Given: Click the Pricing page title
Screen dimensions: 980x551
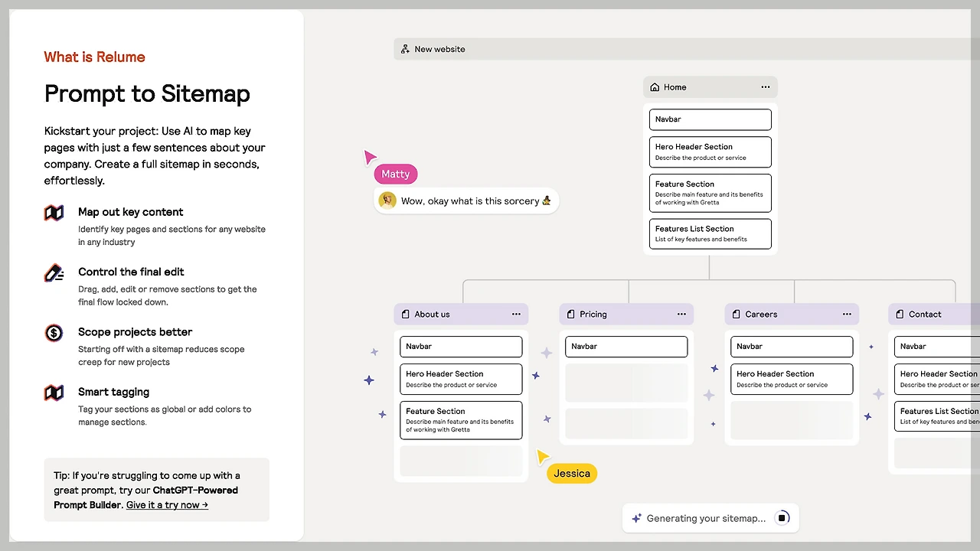Looking at the screenshot, I should coord(593,315).
